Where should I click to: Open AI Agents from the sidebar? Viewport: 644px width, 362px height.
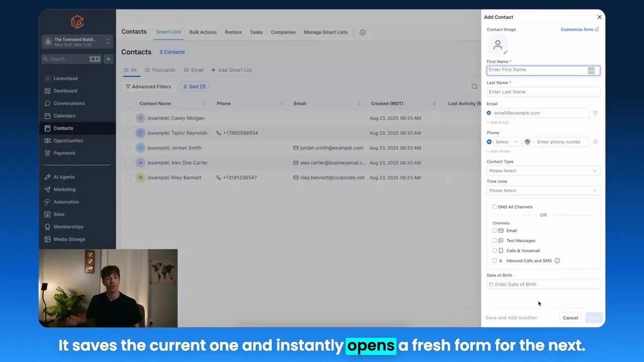point(64,176)
